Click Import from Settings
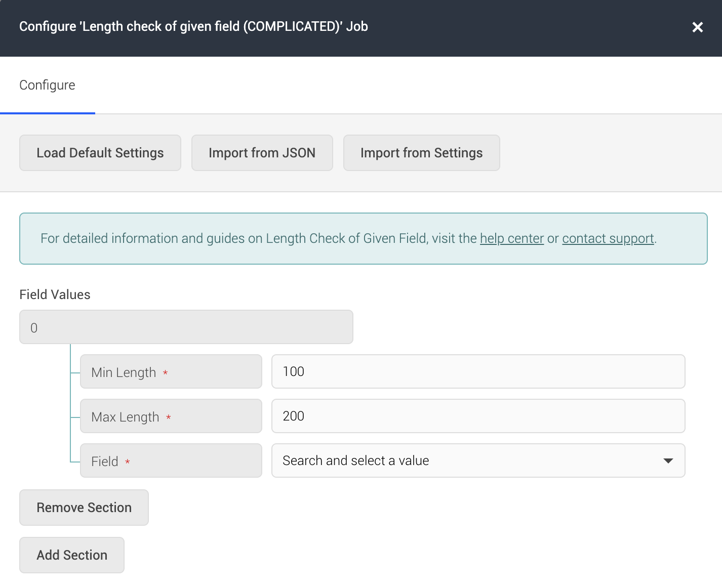Image resolution: width=722 pixels, height=588 pixels. point(421,153)
